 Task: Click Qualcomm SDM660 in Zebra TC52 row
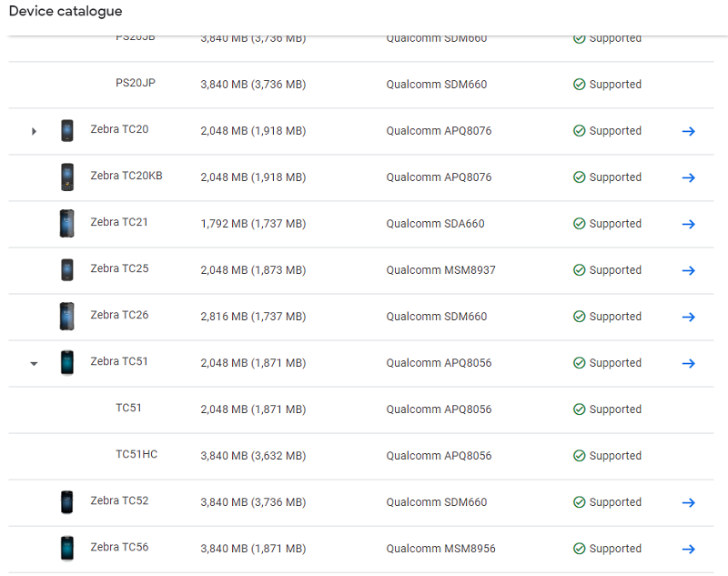[x=437, y=502]
